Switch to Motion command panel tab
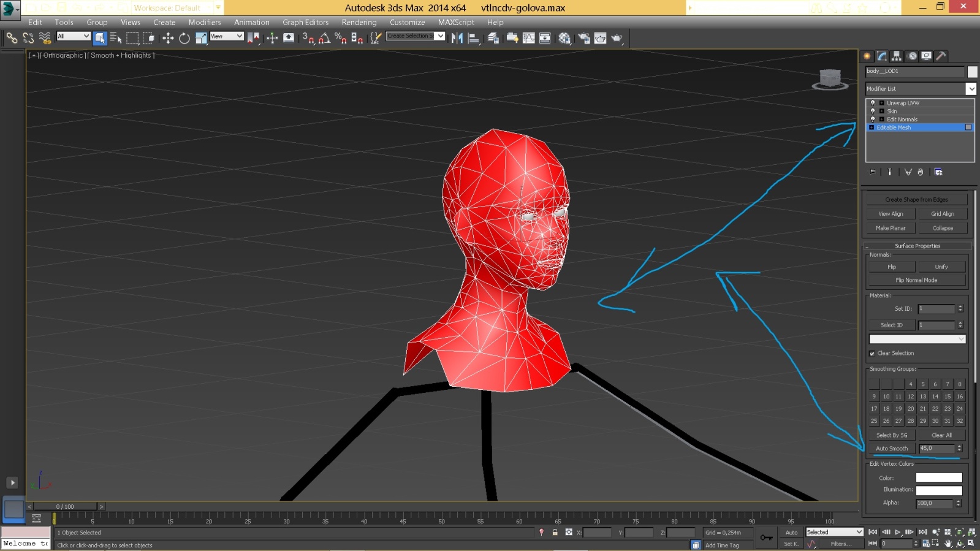 (912, 56)
